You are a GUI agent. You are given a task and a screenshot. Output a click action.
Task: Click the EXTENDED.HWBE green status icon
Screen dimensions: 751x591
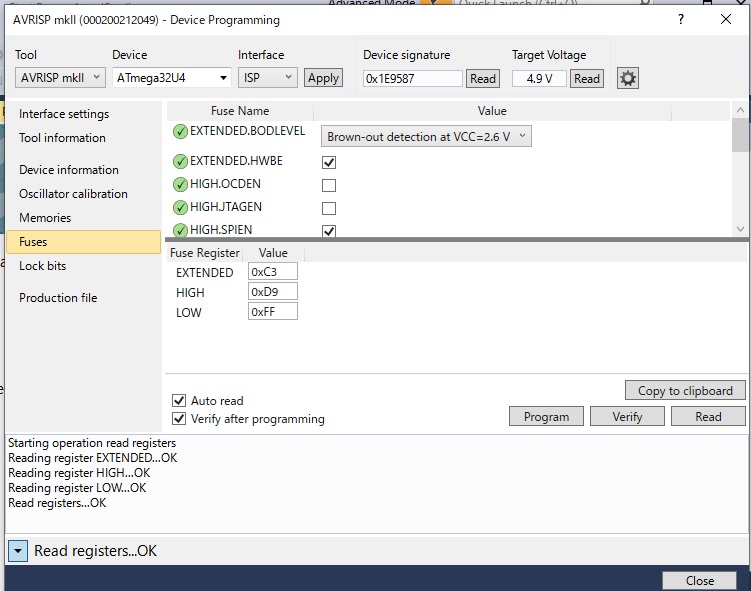coord(180,161)
